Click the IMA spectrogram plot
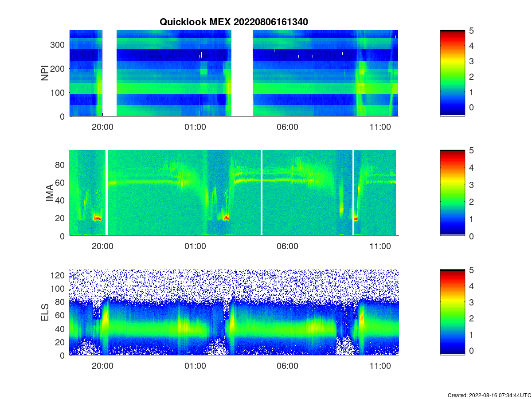 (x=234, y=193)
